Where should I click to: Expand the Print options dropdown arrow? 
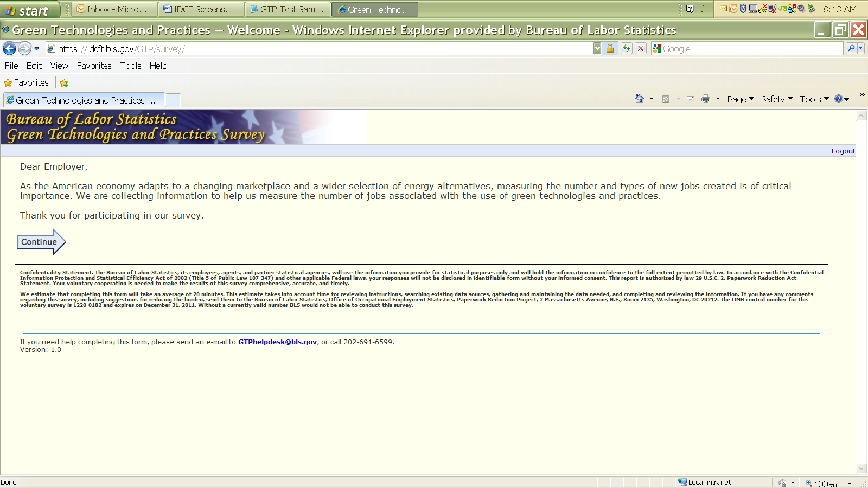(x=718, y=99)
